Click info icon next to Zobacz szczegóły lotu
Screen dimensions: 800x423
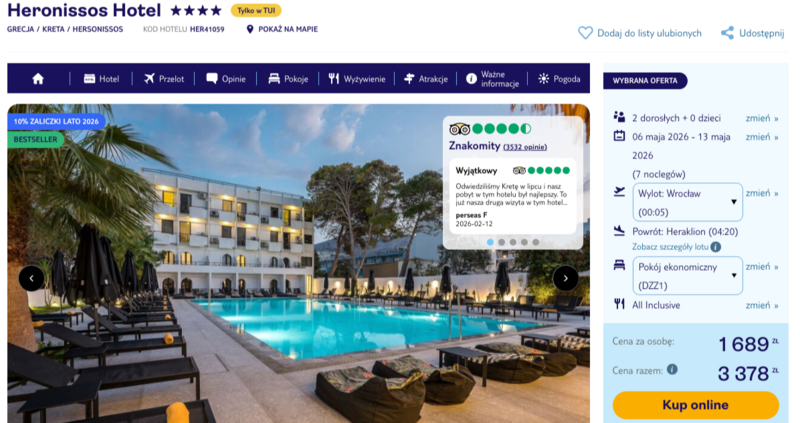pyautogui.click(x=716, y=247)
